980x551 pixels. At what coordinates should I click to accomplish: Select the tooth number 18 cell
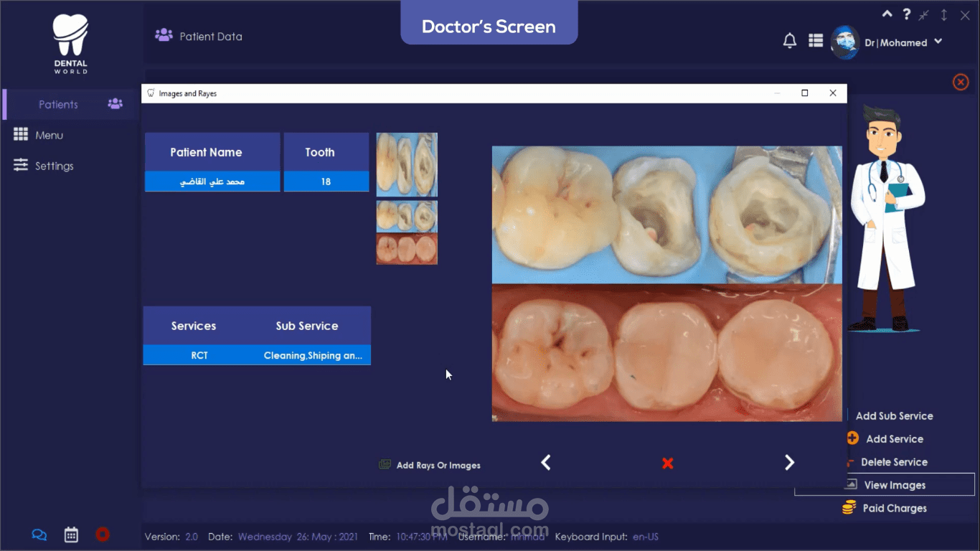point(326,182)
